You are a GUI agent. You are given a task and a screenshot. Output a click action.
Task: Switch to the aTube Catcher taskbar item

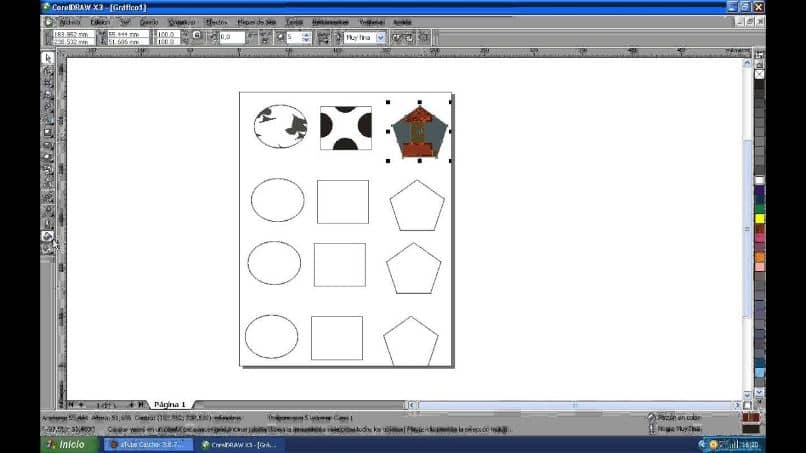click(149, 445)
